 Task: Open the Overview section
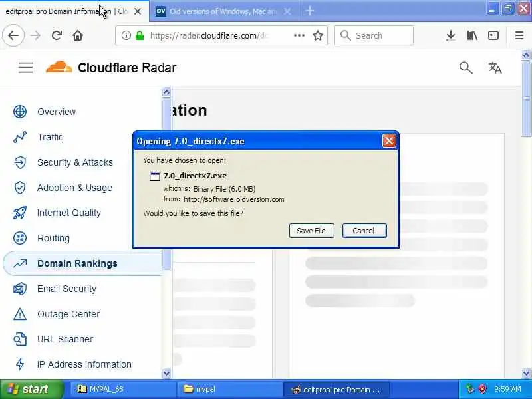[57, 112]
